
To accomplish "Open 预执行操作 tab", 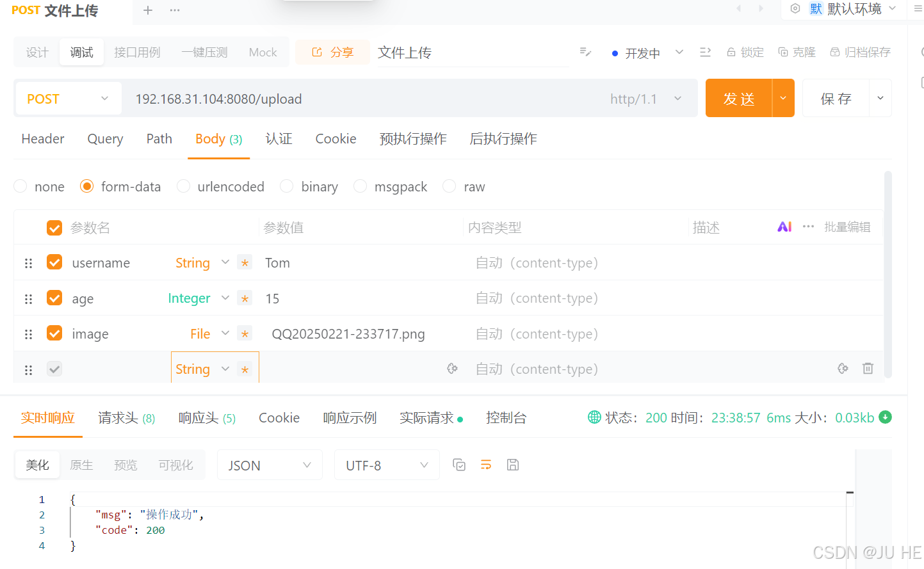I will 413,139.
